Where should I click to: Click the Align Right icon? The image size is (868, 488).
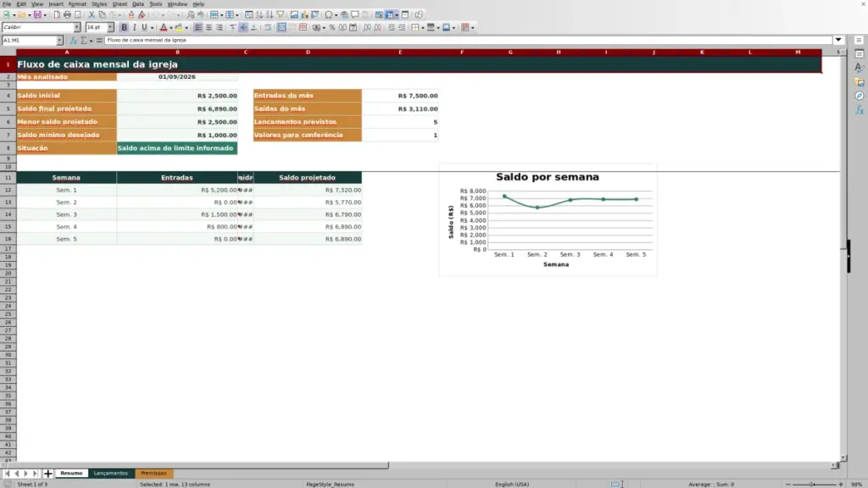(220, 28)
